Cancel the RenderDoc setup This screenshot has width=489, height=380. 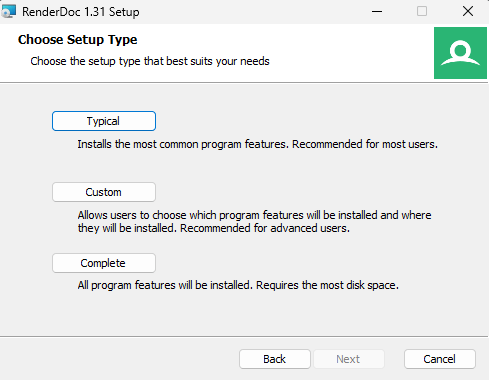(440, 359)
